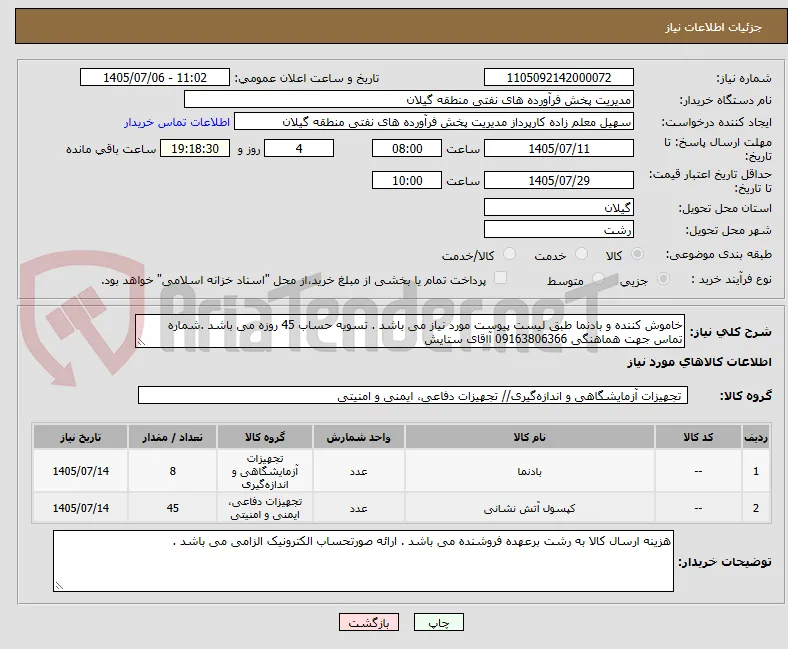788x649 pixels.
Task: Click the توضیحات خریدار text area
Action: pyautogui.click(x=363, y=561)
